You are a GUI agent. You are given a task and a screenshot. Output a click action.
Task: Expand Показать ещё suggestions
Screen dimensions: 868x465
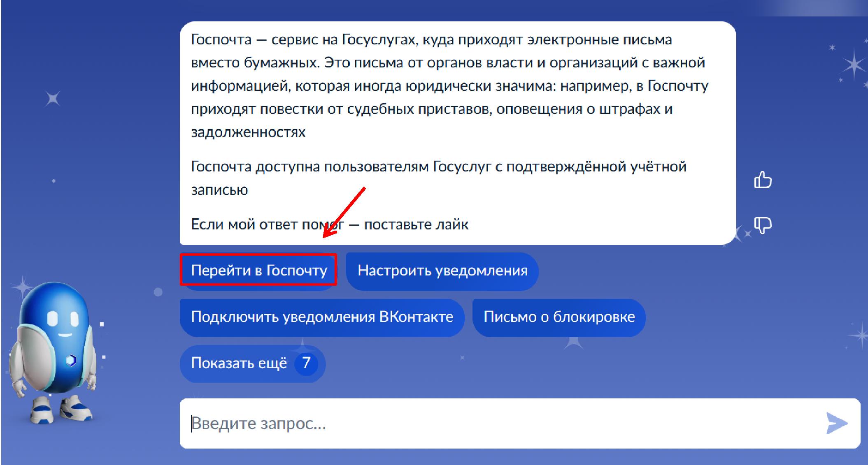(239, 363)
